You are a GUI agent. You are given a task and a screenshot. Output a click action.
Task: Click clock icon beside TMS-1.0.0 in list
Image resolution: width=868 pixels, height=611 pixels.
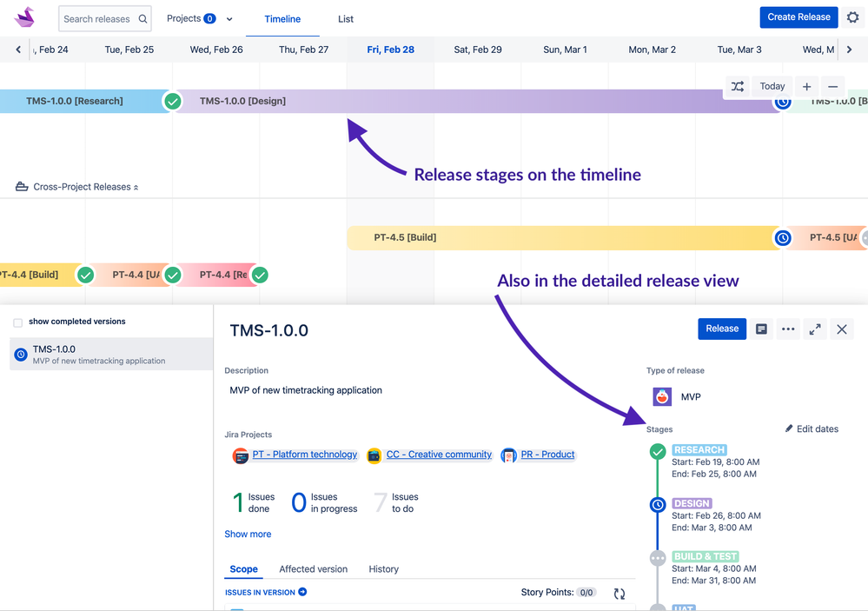[x=21, y=355]
